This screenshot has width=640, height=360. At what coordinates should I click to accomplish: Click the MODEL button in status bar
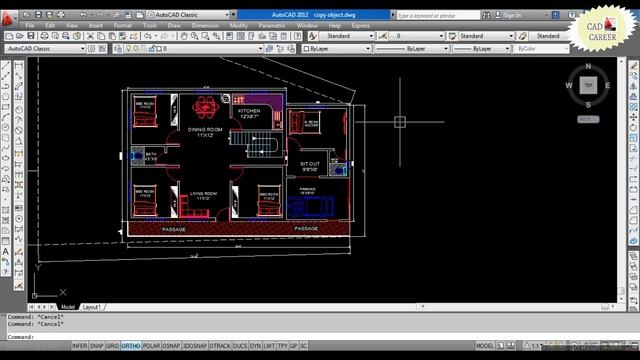pyautogui.click(x=485, y=346)
